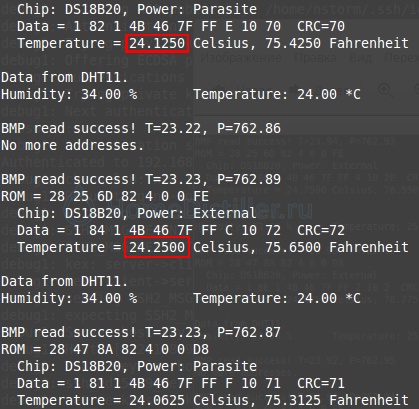Click the red-boxed 24.2500 temperature value
Viewport: 419px width, 409px height.
(x=157, y=247)
